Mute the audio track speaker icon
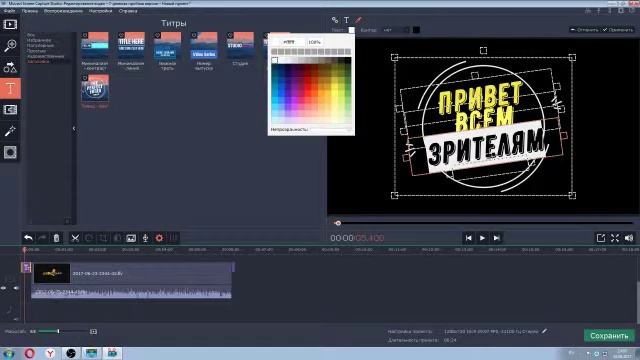This screenshot has width=640, height=360. coord(16,319)
